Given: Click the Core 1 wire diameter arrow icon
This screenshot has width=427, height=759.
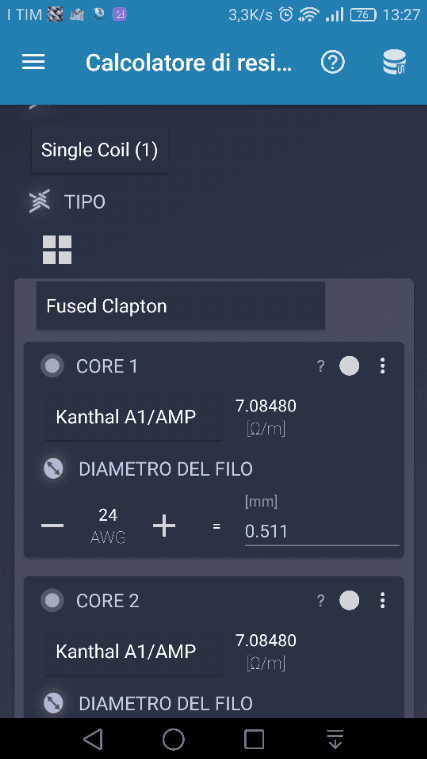Looking at the screenshot, I should pyautogui.click(x=53, y=469).
